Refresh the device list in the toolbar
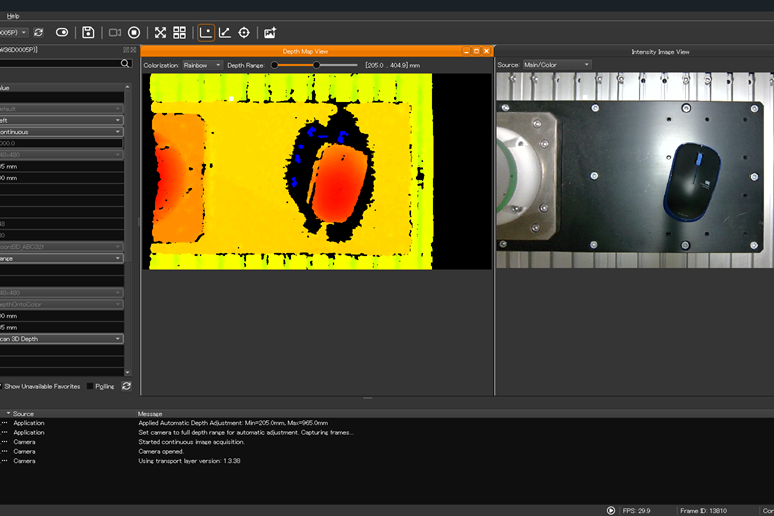 pos(39,33)
